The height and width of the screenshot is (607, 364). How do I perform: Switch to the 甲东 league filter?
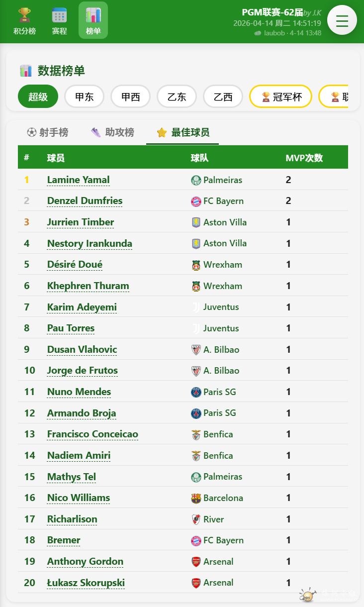pyautogui.click(x=84, y=97)
